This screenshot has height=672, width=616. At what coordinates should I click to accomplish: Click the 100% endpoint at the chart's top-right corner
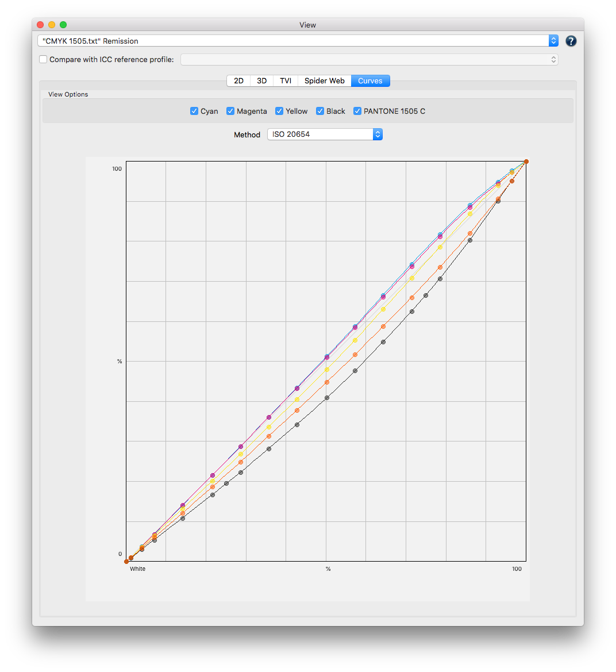[x=526, y=162]
